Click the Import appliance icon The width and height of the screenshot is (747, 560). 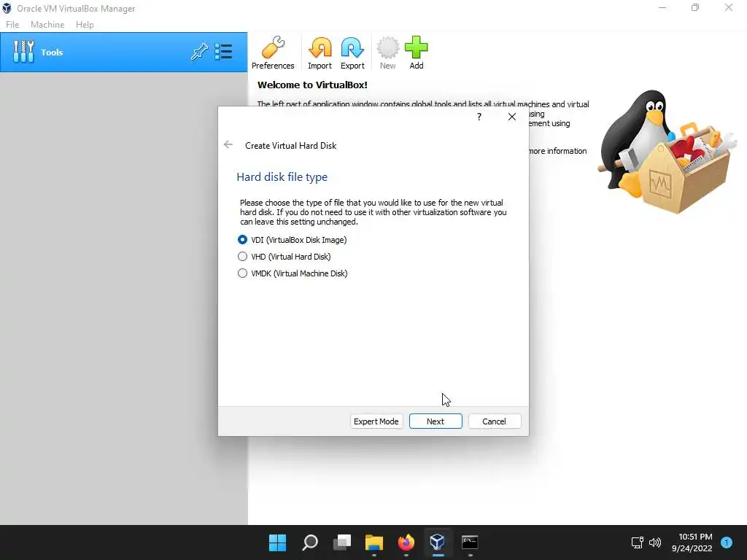tap(320, 52)
